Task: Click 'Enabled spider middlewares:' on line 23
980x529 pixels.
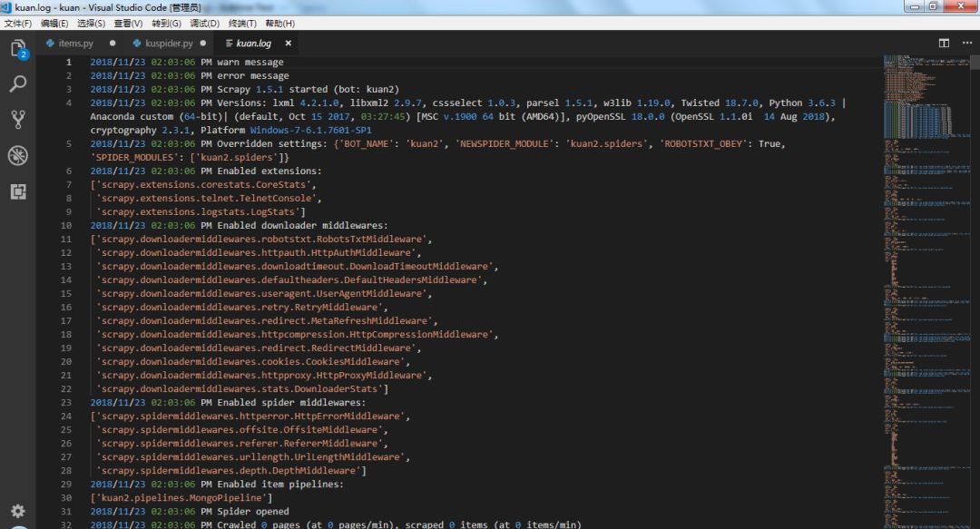Action: [x=291, y=403]
